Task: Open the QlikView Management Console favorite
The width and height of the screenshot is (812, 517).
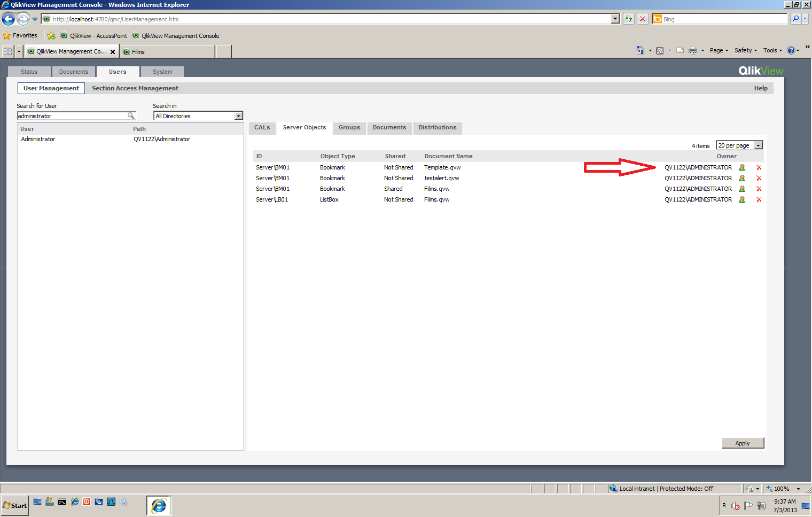Action: (x=176, y=36)
